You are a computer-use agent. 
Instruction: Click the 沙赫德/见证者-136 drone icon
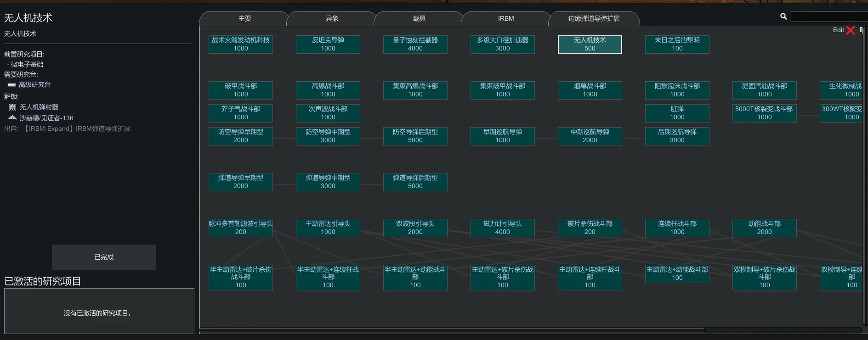[12, 118]
